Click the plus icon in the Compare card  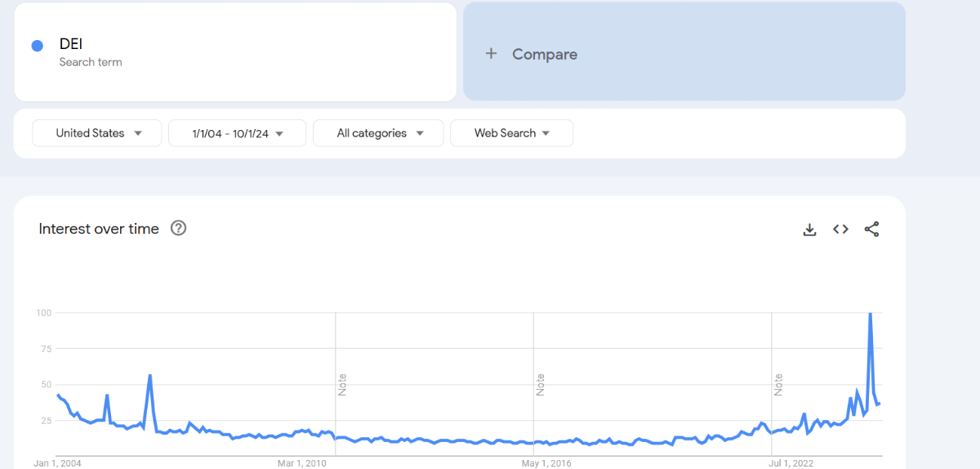(491, 54)
